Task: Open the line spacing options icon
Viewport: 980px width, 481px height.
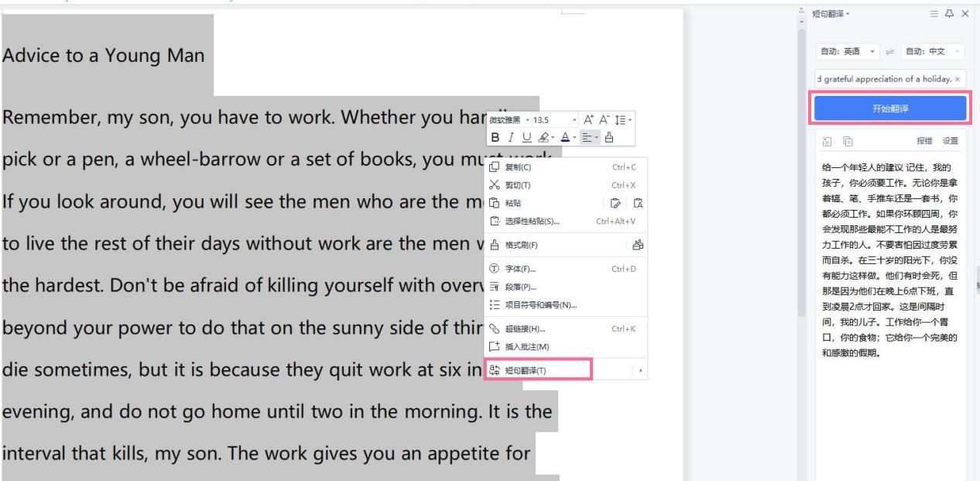Action: tap(620, 120)
